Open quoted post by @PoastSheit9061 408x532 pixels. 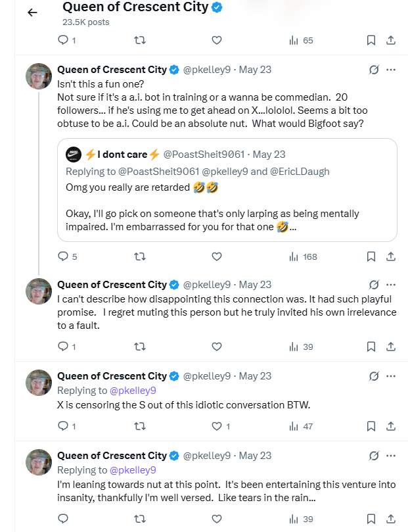pyautogui.click(x=227, y=190)
